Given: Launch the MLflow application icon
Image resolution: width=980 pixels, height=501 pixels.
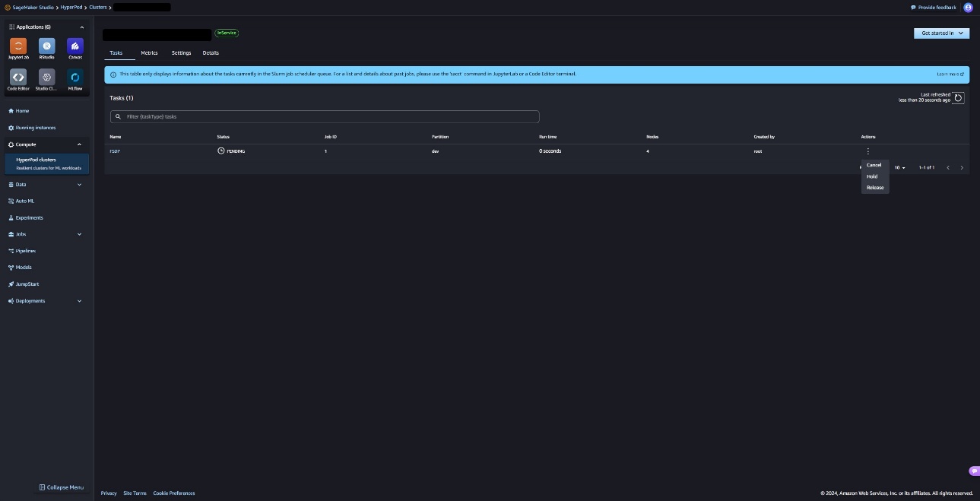Looking at the screenshot, I should click(x=75, y=77).
